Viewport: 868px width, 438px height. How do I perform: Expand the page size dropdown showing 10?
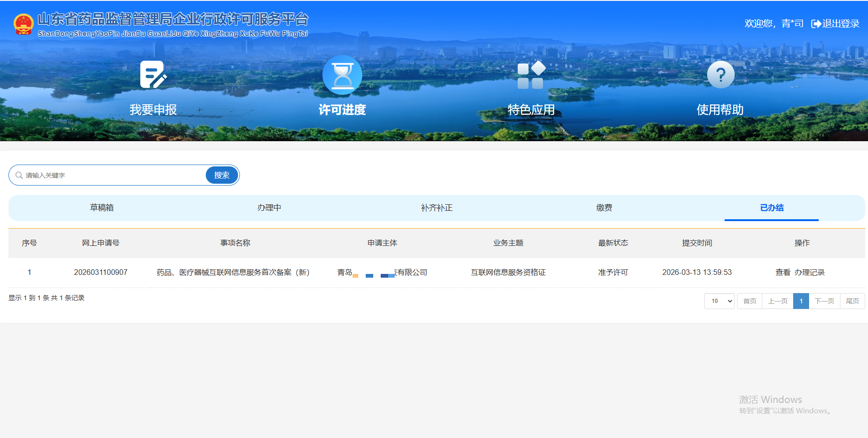click(x=719, y=301)
